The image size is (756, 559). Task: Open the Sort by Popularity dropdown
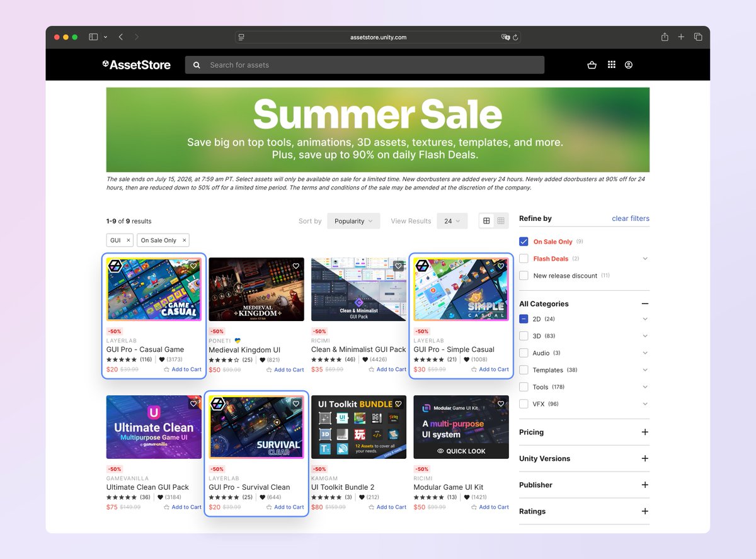coord(353,221)
